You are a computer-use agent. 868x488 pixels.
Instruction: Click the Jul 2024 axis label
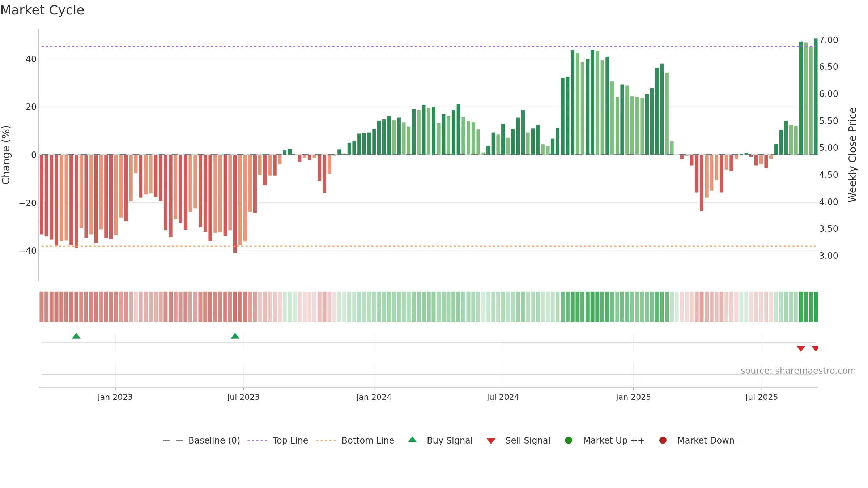tap(503, 397)
